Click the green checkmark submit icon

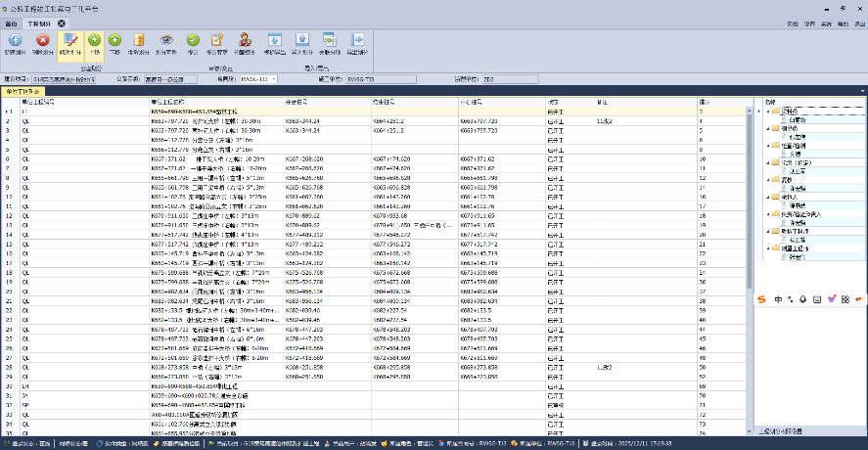click(x=194, y=39)
